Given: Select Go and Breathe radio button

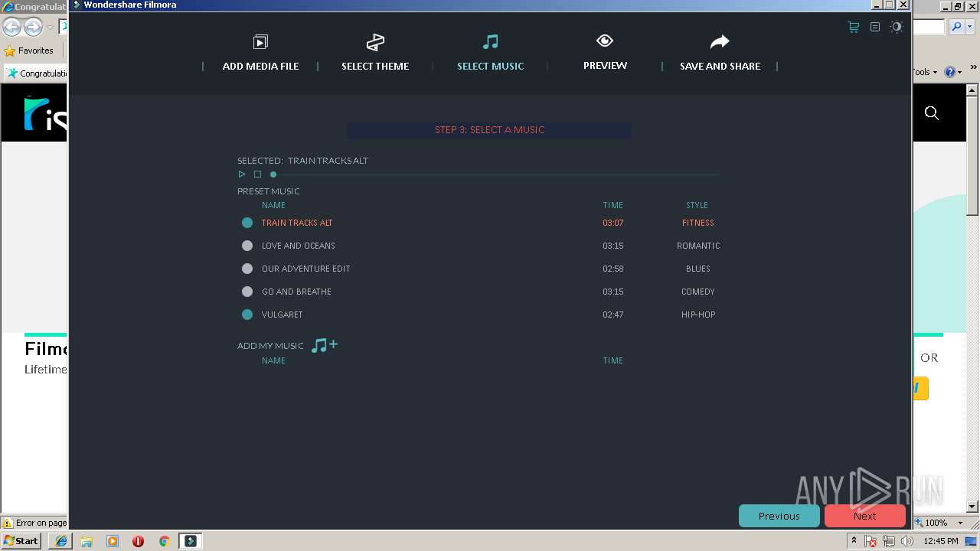Looking at the screenshot, I should click(x=247, y=292).
